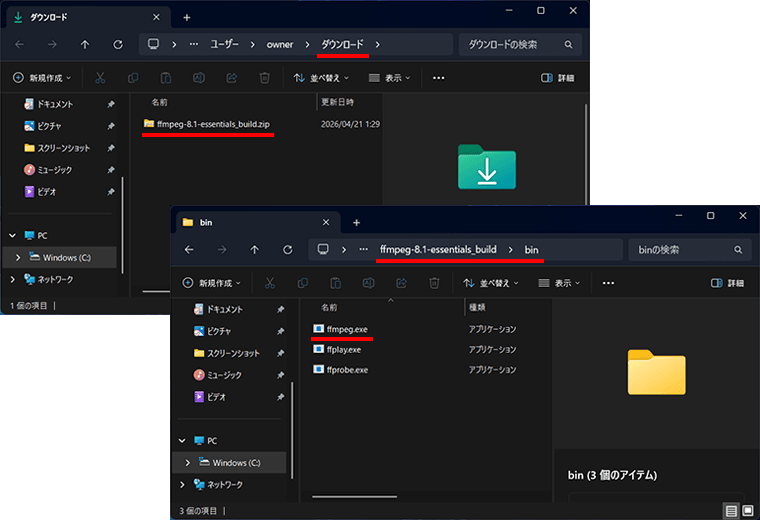Open Sort (並べ替え) dropdown in Downloads window

tap(321, 78)
